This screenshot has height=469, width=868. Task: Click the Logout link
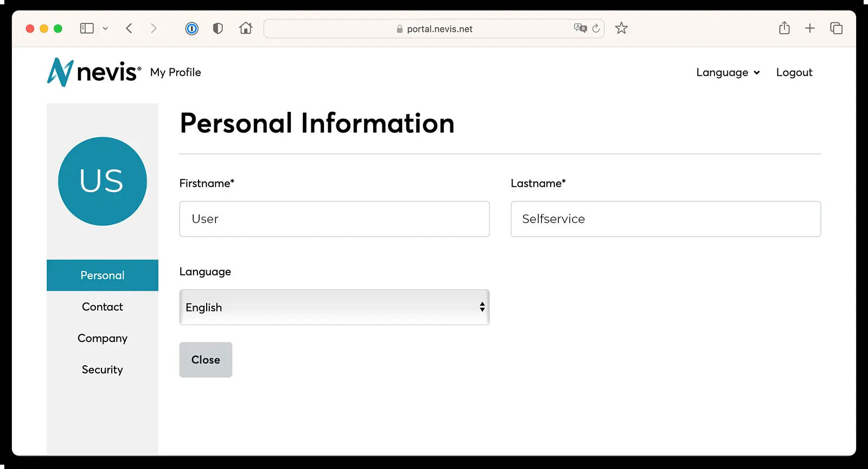(x=794, y=73)
